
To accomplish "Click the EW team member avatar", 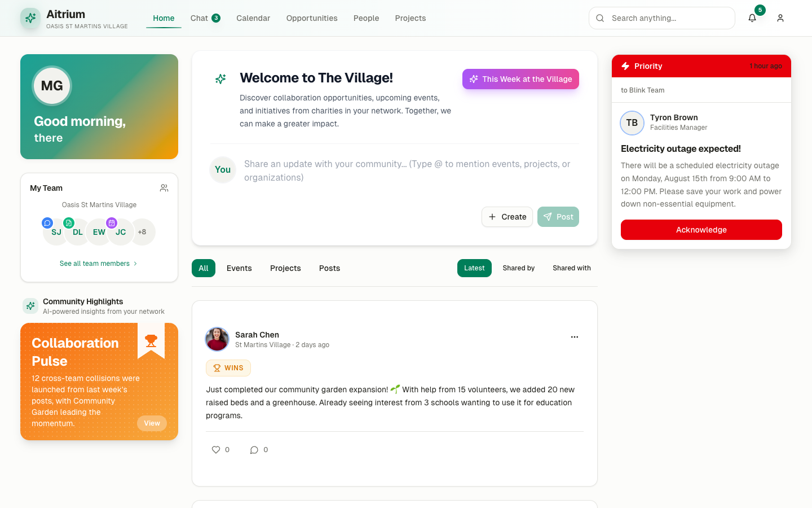I will [99, 232].
